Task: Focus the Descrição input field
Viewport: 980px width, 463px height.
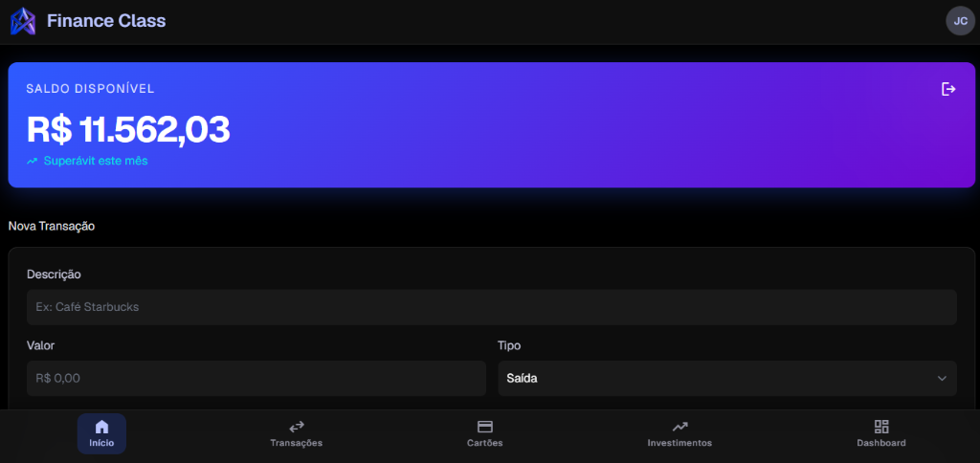Action: tap(491, 307)
